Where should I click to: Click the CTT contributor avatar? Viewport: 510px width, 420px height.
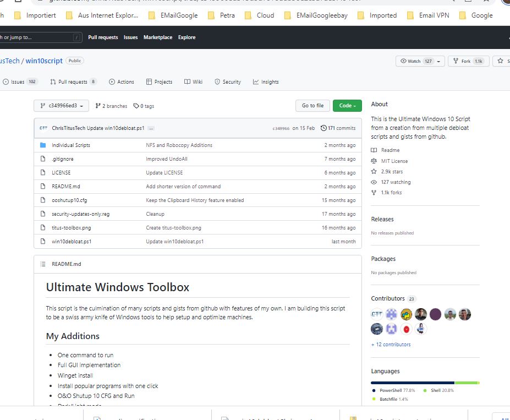click(x=377, y=314)
